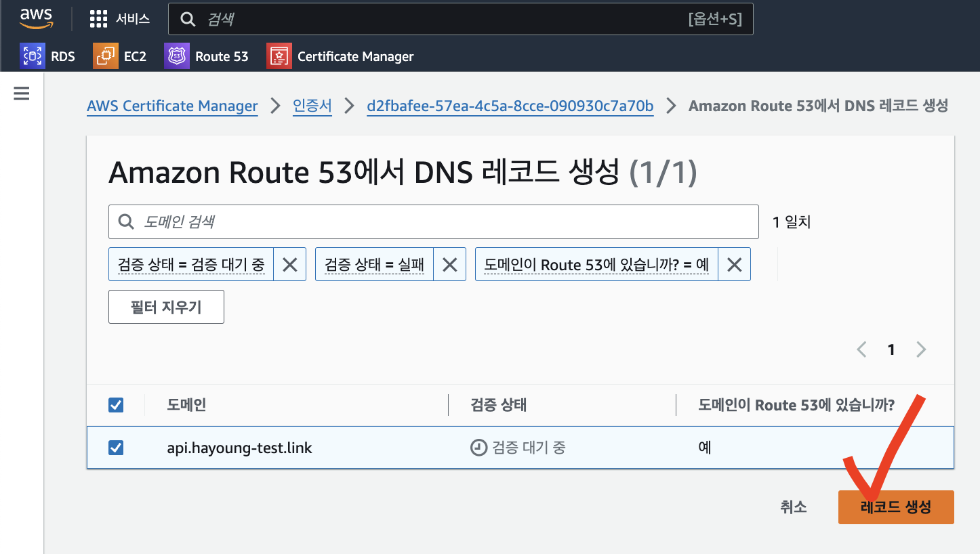The width and height of the screenshot is (980, 554).
Task: Remove the 검증 상태 = 실패 filter
Action: (x=449, y=264)
